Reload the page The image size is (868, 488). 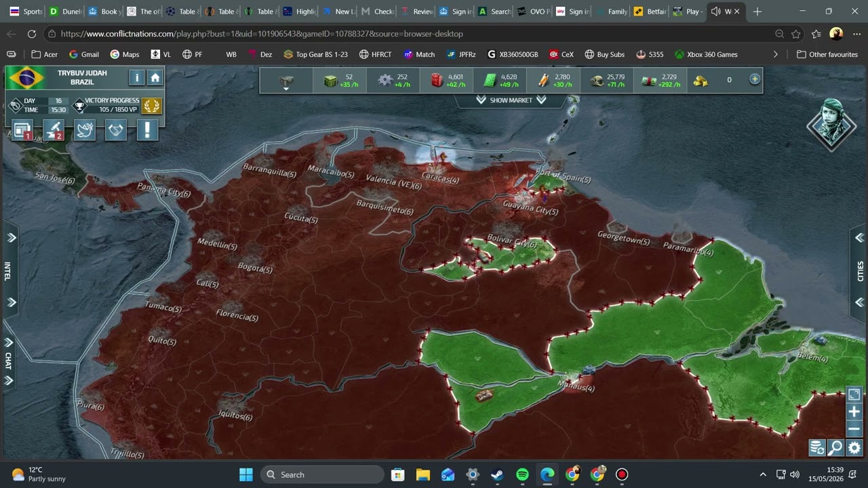coord(31,34)
